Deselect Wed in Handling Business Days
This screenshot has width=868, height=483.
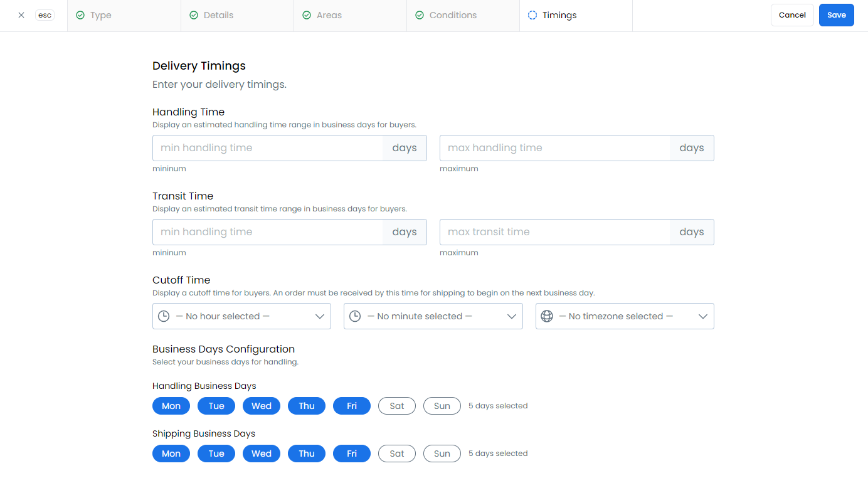point(261,406)
